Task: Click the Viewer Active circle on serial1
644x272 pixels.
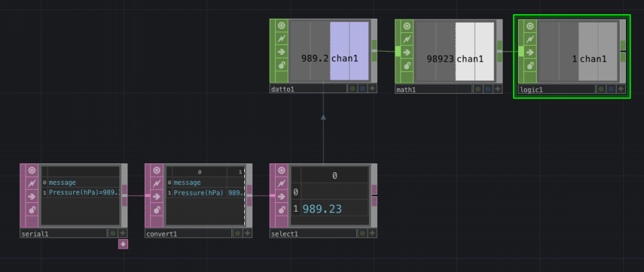Action: [32, 170]
